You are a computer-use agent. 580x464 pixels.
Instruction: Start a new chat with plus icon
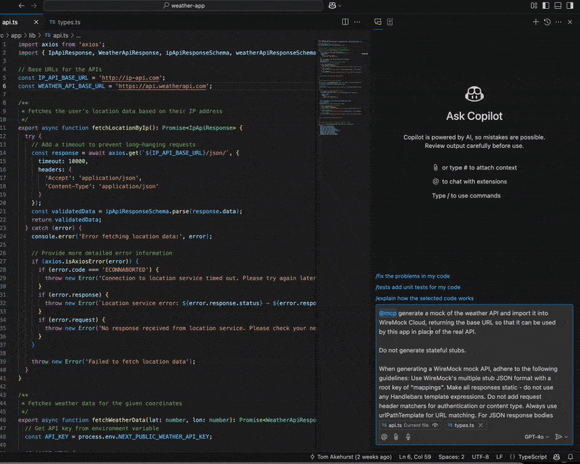(536, 22)
